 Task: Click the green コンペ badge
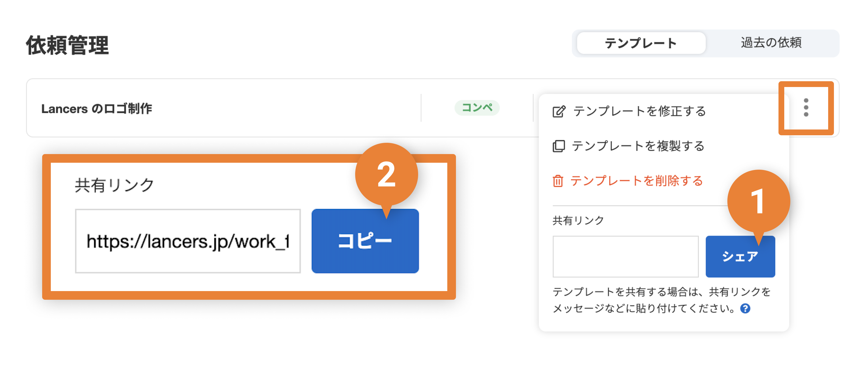pyautogui.click(x=477, y=108)
